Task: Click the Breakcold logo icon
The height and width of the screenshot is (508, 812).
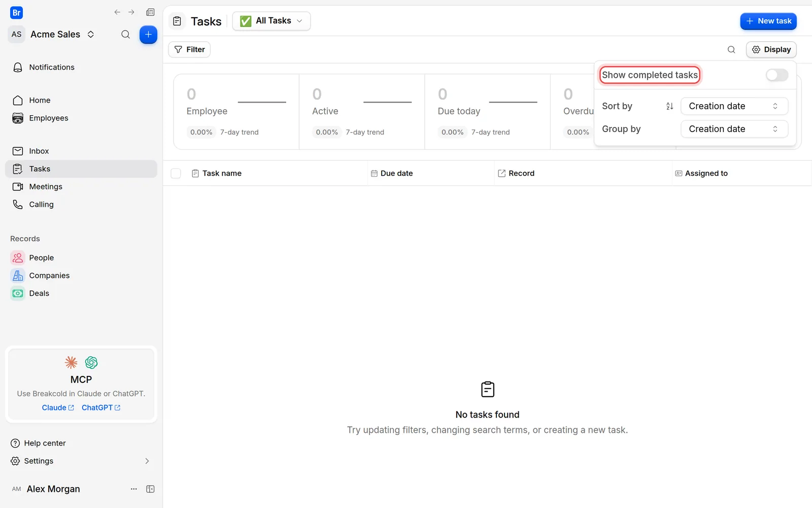Action: (x=16, y=13)
